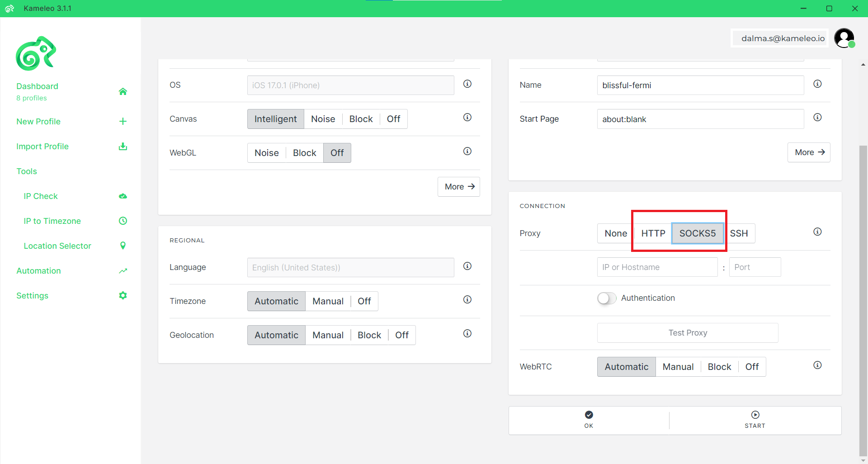
Task: Click the Location Selector pin icon
Action: pos(123,246)
